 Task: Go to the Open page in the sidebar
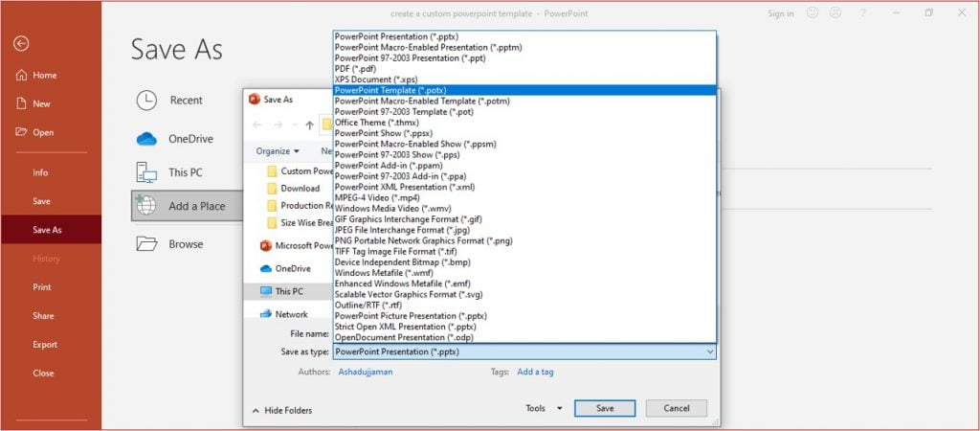click(35, 132)
